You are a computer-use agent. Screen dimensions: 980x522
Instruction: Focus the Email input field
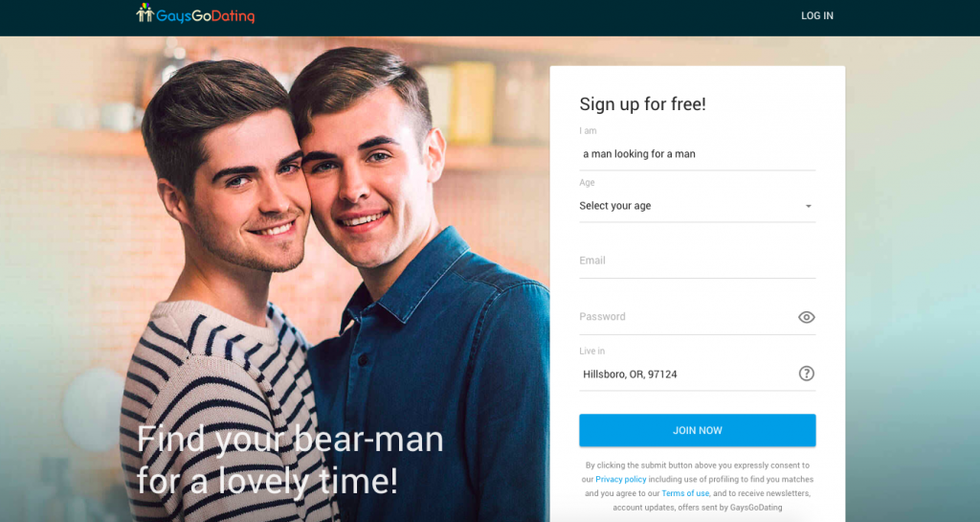tap(697, 261)
